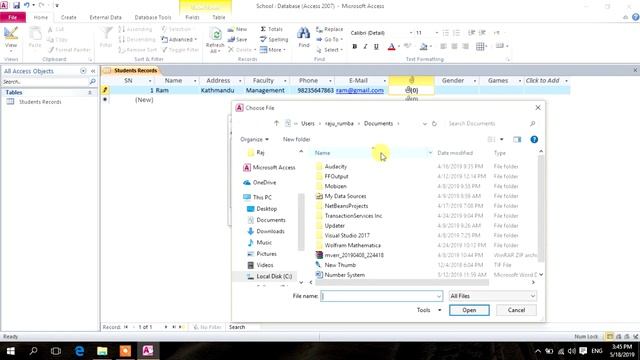Open Task View on taskbar
This screenshot has width=640, height=360.
56,351
